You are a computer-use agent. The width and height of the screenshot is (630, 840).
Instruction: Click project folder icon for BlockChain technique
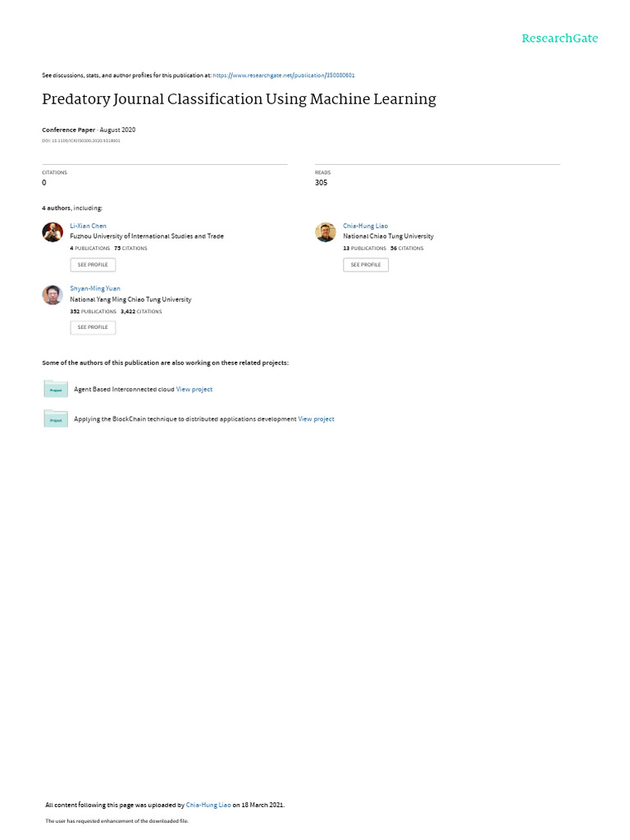pos(56,419)
